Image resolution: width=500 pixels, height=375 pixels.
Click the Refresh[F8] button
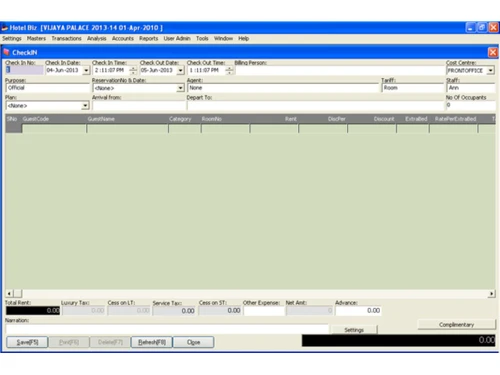(152, 342)
